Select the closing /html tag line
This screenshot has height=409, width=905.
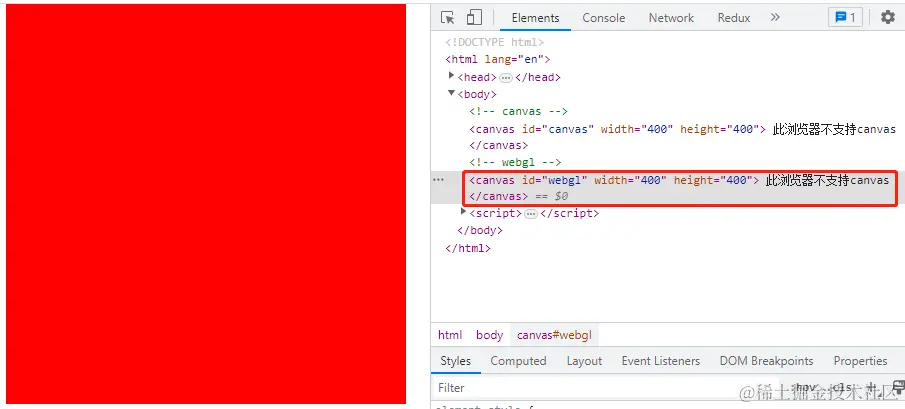(x=468, y=249)
